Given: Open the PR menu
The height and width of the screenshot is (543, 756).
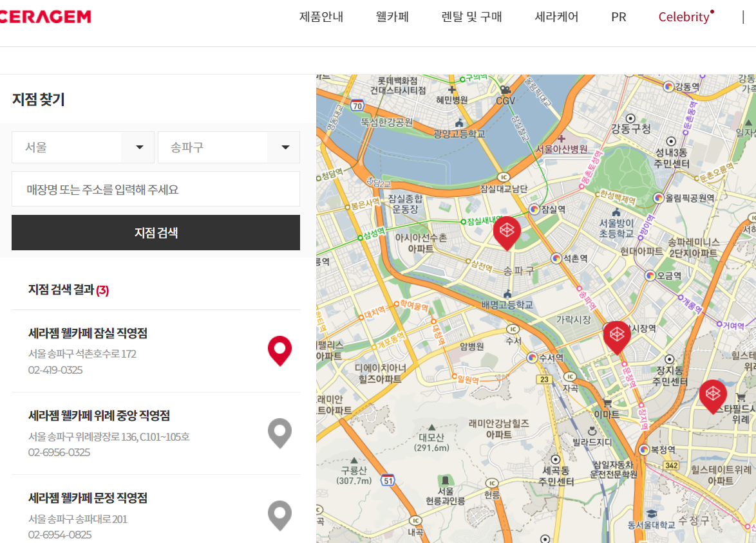Looking at the screenshot, I should [x=619, y=17].
